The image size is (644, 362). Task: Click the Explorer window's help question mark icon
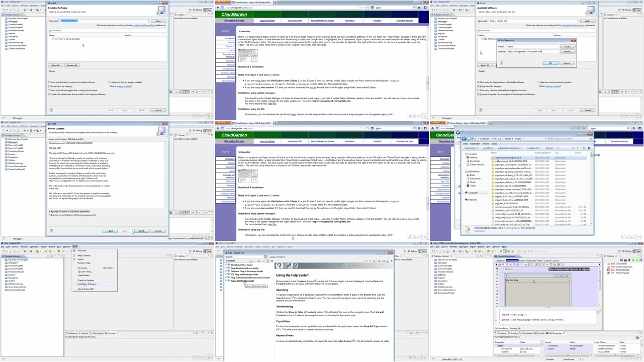[x=589, y=148]
